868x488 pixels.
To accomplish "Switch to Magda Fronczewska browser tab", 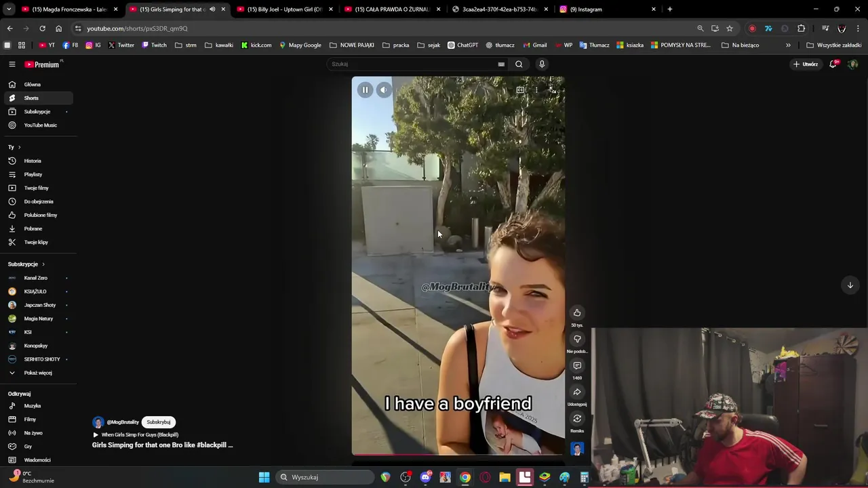I will [69, 9].
